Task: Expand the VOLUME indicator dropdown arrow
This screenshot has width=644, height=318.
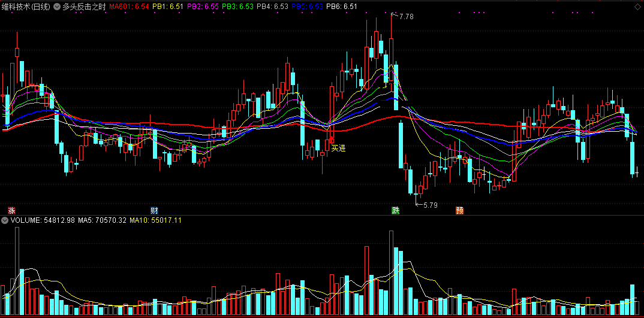Action: coord(5,220)
